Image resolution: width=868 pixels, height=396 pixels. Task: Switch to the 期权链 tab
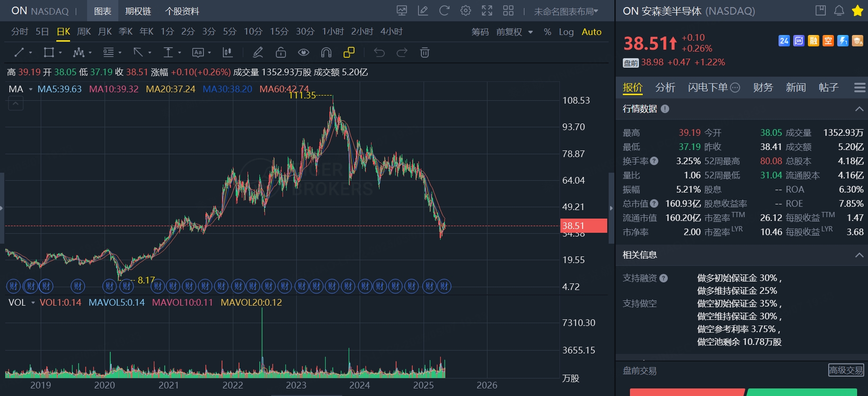pos(138,11)
